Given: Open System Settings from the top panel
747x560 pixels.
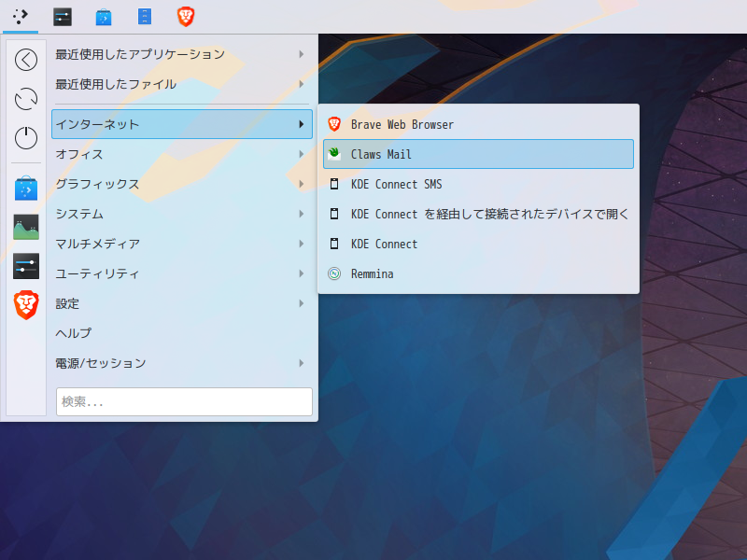Looking at the screenshot, I should point(63,17).
